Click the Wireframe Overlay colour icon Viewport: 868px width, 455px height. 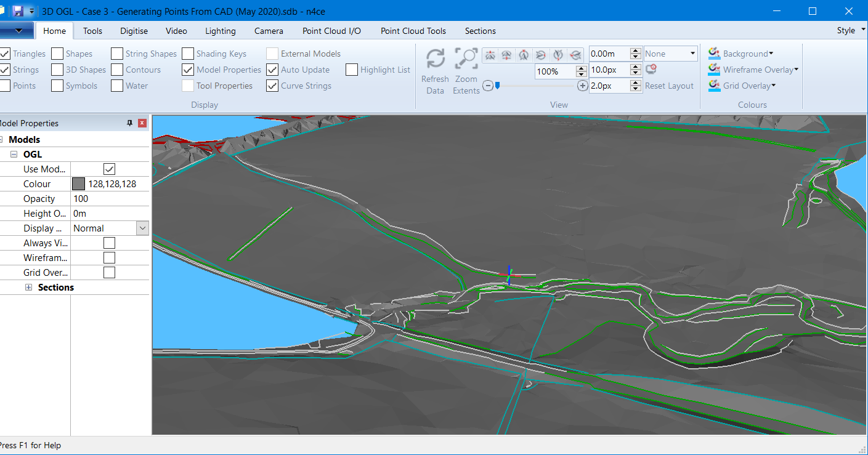click(715, 69)
